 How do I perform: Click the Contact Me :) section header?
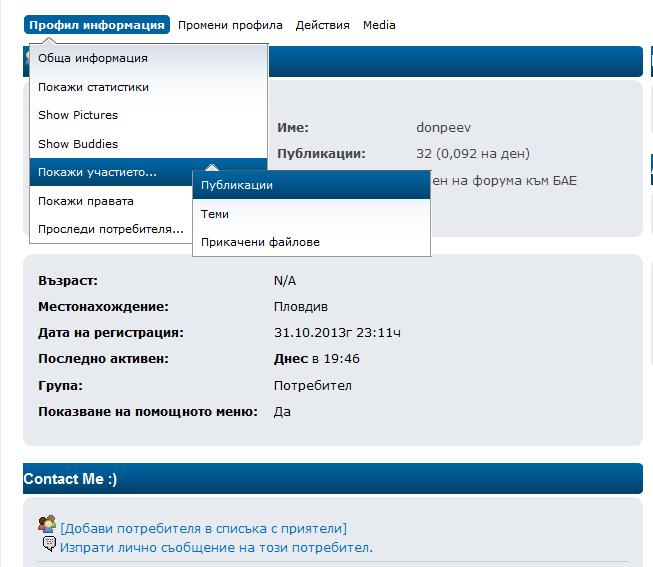[70, 479]
